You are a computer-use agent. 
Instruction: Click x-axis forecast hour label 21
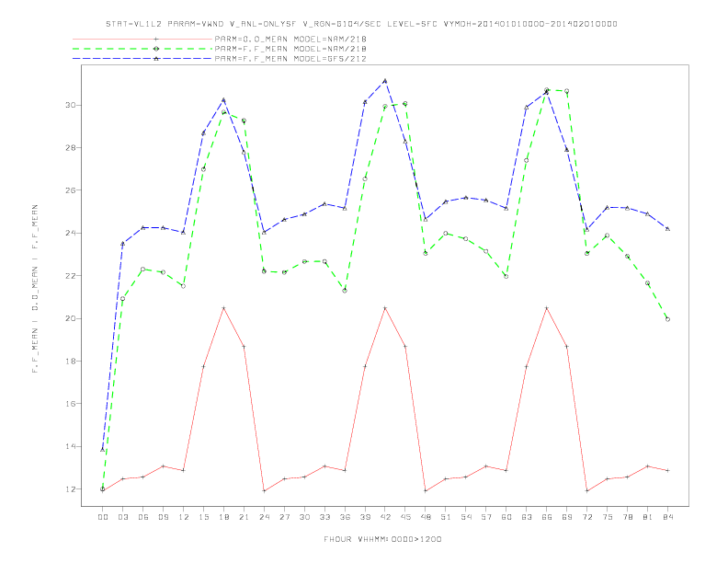click(244, 517)
